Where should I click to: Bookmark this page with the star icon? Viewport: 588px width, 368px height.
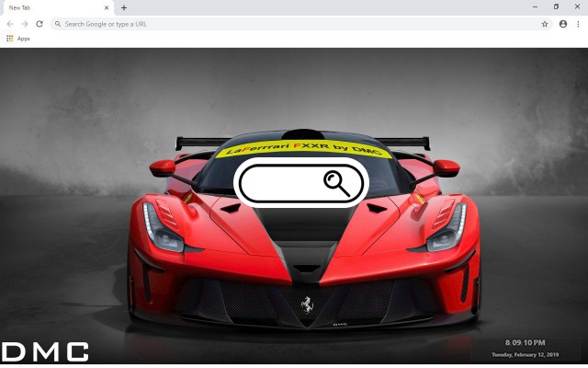pos(545,24)
